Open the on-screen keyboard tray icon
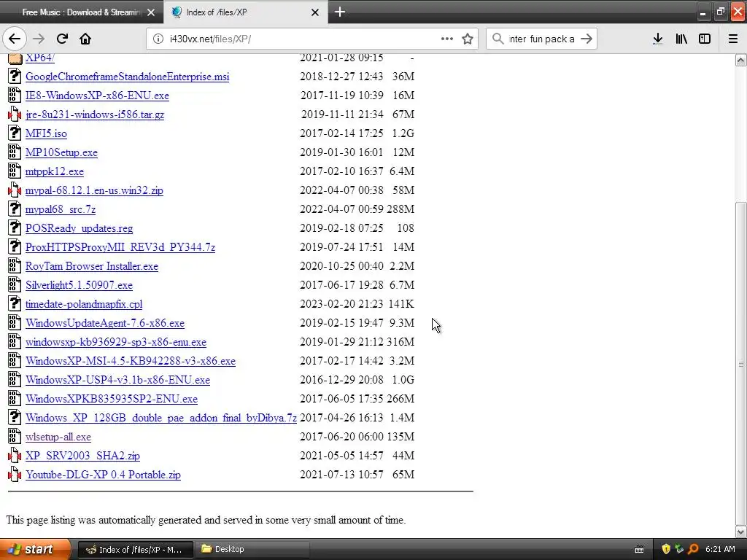Screen dimensions: 747x560 [639, 550]
